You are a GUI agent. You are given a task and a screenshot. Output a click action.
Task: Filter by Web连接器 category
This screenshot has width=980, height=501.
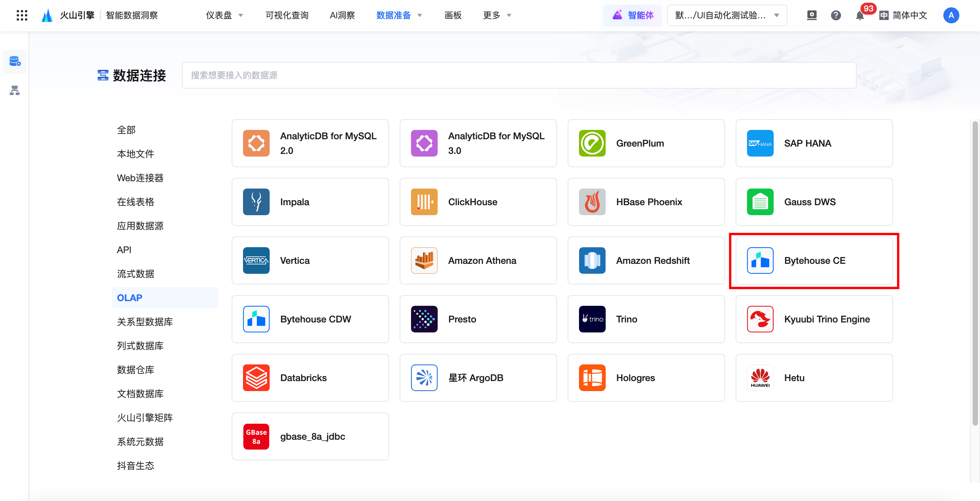point(140,178)
